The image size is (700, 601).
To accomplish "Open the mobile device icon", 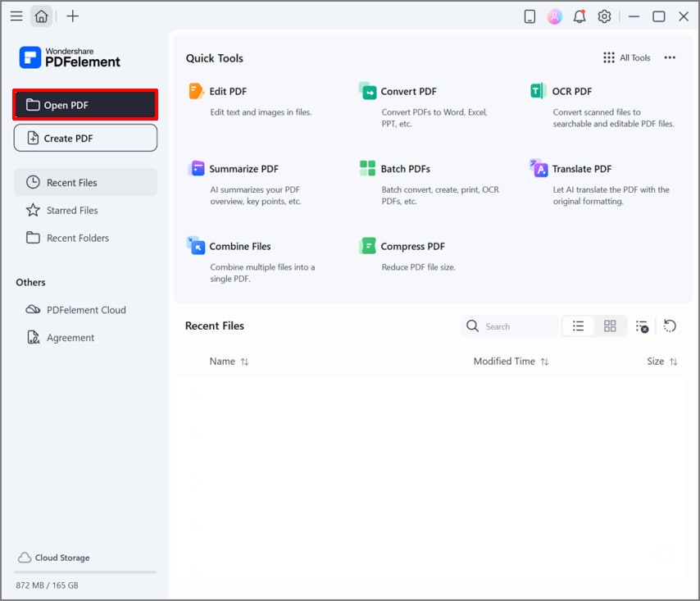I will (530, 17).
